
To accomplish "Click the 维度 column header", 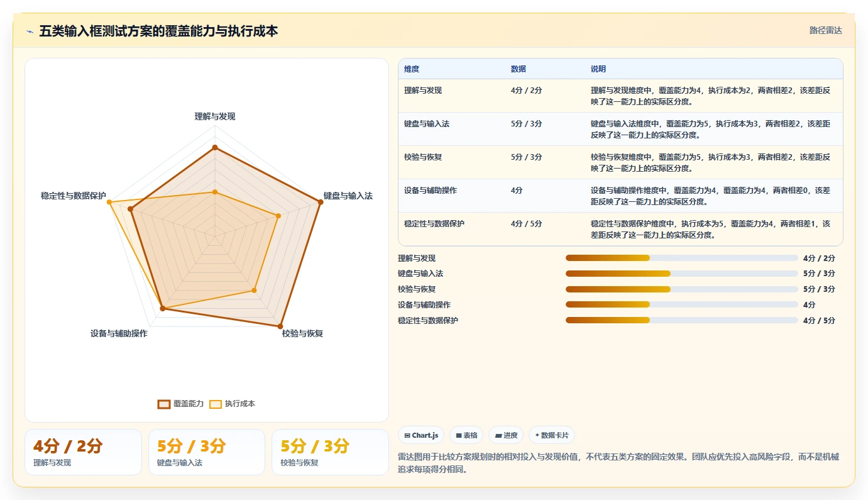I will (x=412, y=69).
